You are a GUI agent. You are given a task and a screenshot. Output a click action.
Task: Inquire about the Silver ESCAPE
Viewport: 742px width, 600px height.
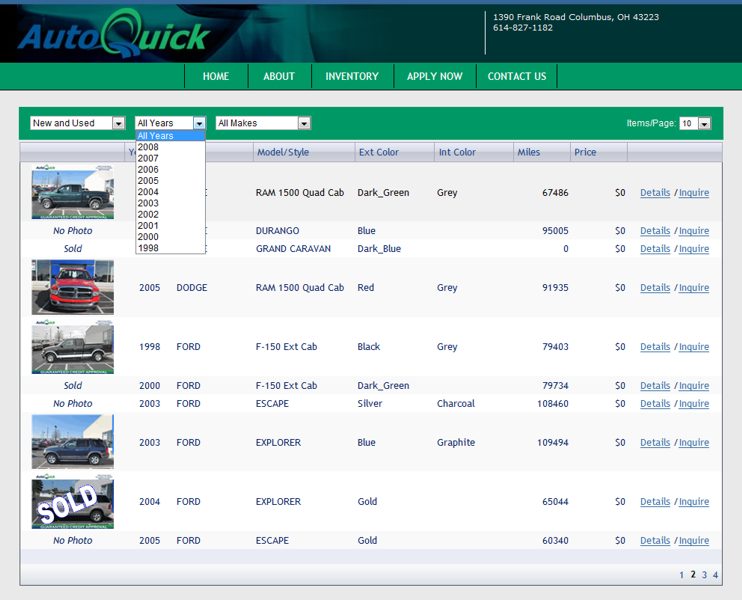click(x=694, y=404)
